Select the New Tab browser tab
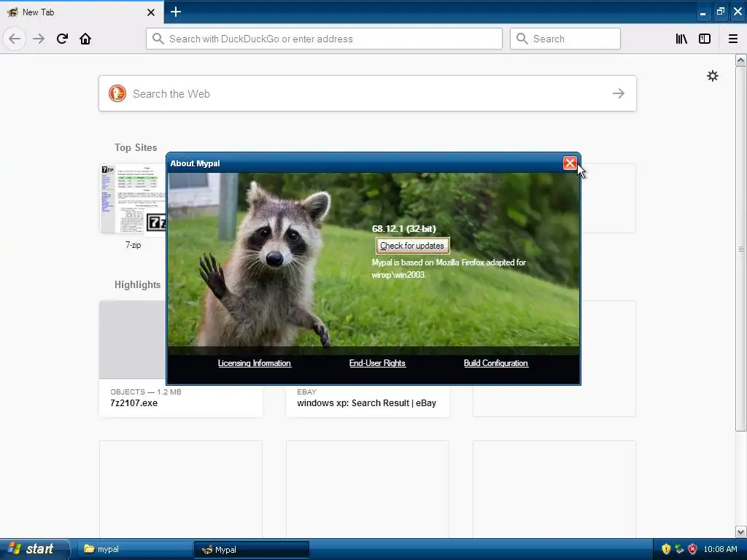 pyautogui.click(x=82, y=12)
